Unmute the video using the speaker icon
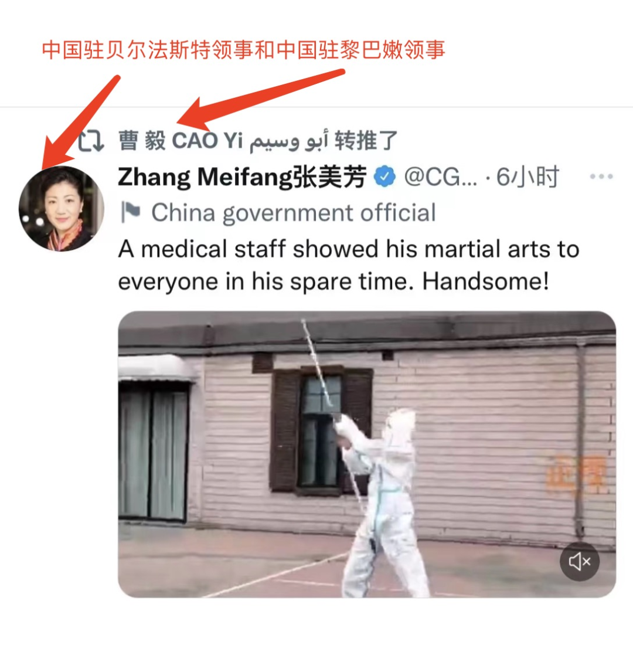 [580, 561]
